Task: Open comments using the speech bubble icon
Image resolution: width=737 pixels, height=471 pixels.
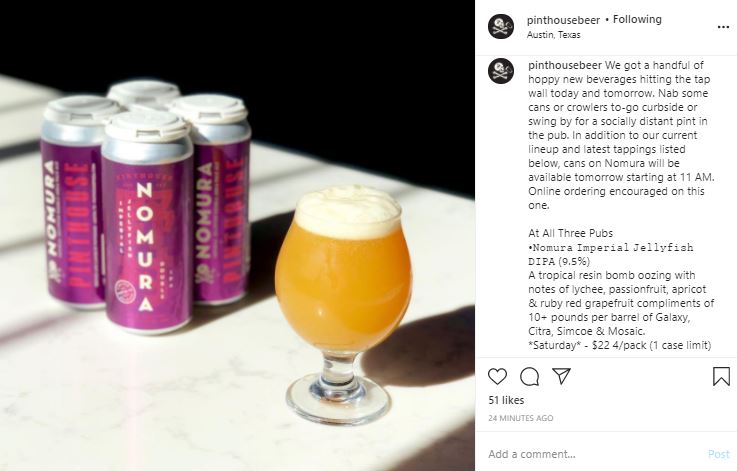Action: click(x=530, y=376)
